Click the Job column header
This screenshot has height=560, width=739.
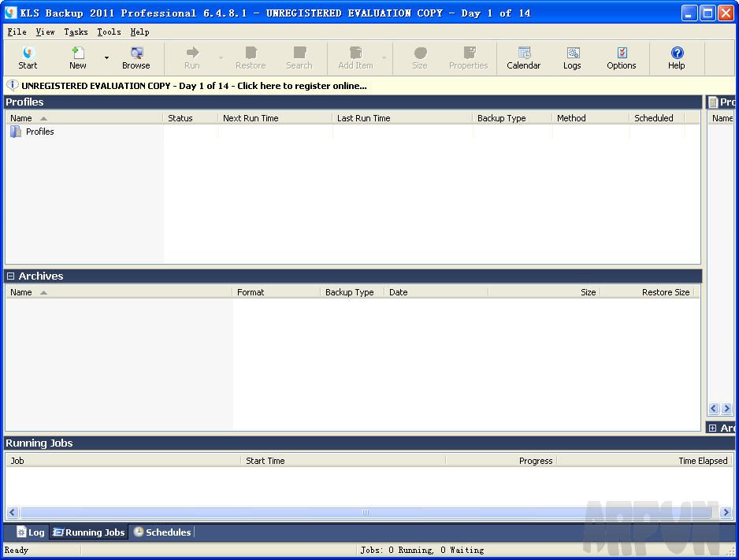click(123, 461)
